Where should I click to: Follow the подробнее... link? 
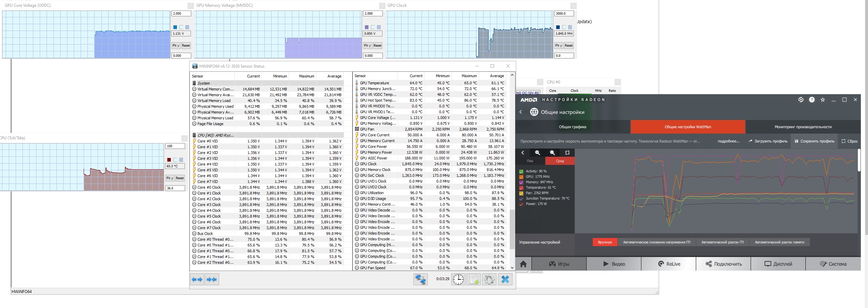(728, 141)
